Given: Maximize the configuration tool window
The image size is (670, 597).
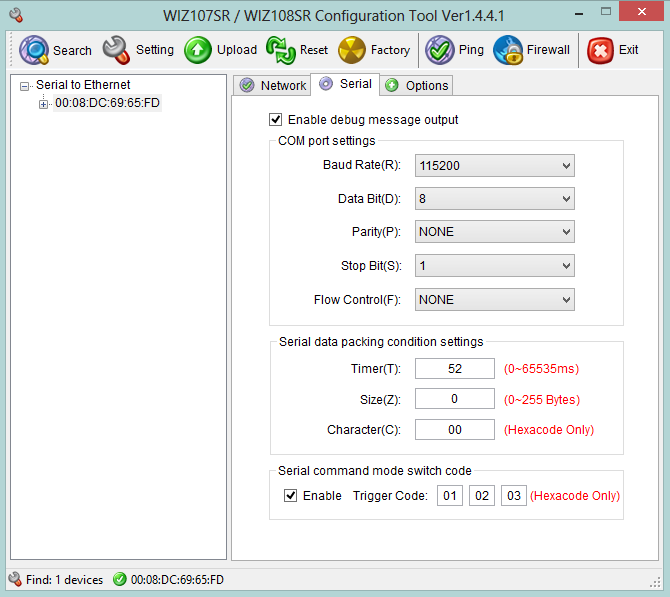Looking at the screenshot, I should (605, 12).
